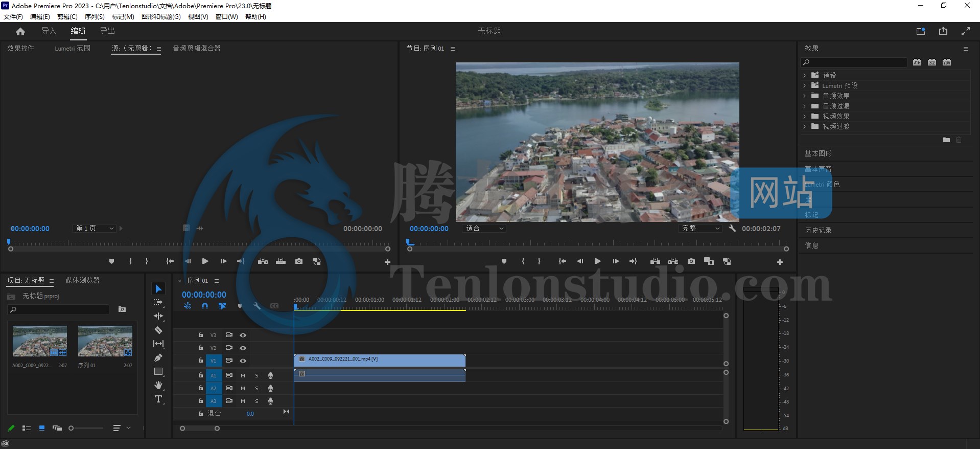Step forward one frame in Program monitor
980x449 pixels.
tap(616, 261)
